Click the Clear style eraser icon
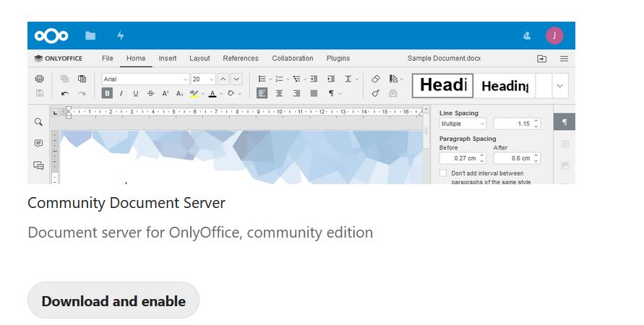The image size is (644, 325). click(375, 79)
